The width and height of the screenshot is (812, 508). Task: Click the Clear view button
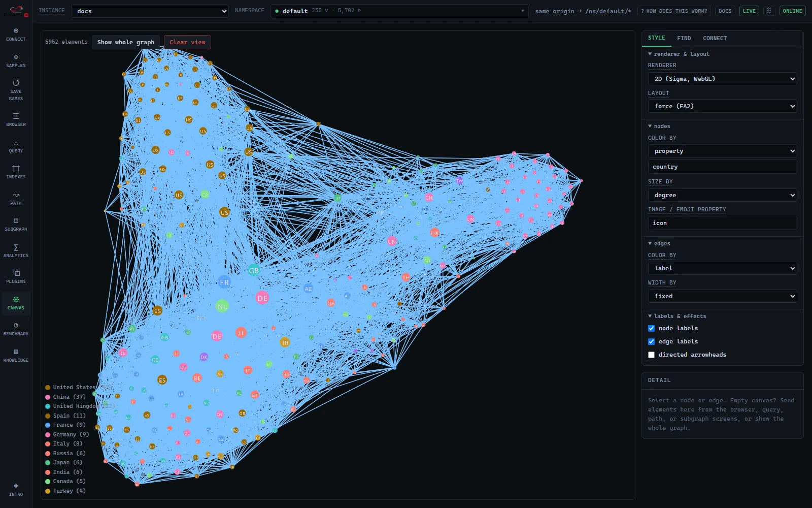click(x=187, y=42)
